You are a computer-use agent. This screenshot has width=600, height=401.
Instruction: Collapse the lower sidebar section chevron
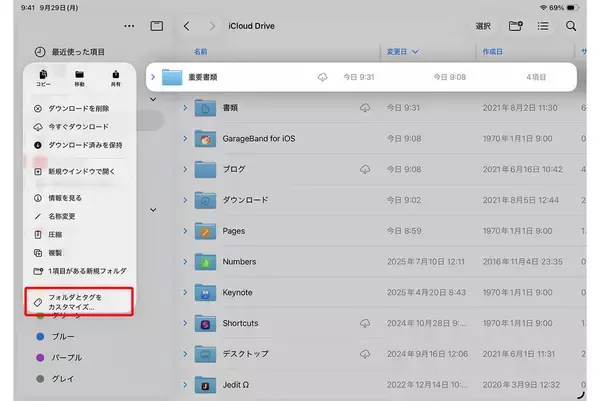click(x=153, y=210)
